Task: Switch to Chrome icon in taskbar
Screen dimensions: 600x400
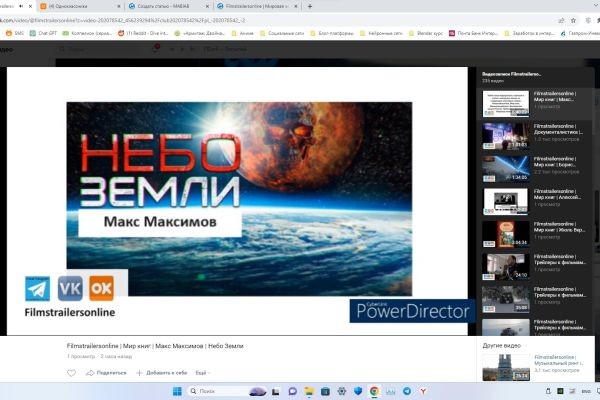Action: point(374,391)
